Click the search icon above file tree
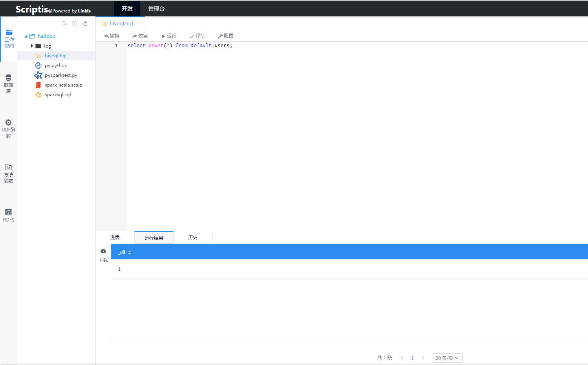 point(64,24)
